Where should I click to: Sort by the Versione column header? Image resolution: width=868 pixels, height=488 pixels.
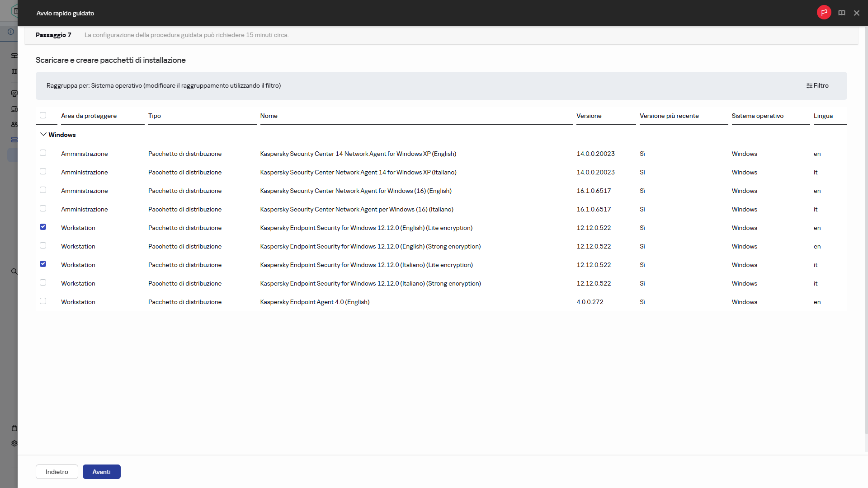click(589, 116)
